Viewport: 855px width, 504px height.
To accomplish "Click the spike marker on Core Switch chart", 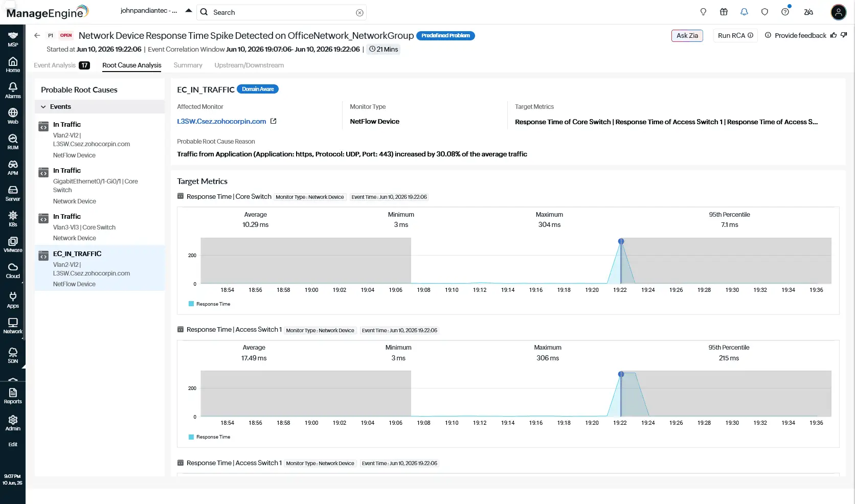I will pyautogui.click(x=621, y=241).
